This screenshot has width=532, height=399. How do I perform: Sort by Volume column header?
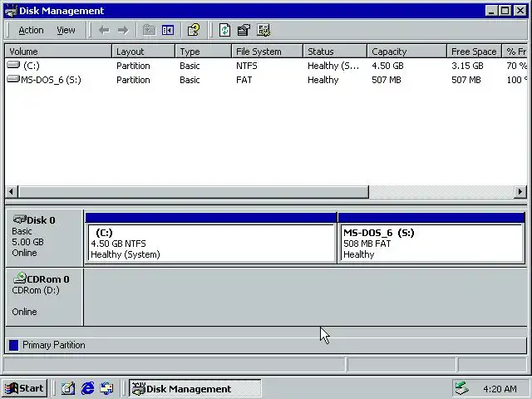(x=58, y=52)
